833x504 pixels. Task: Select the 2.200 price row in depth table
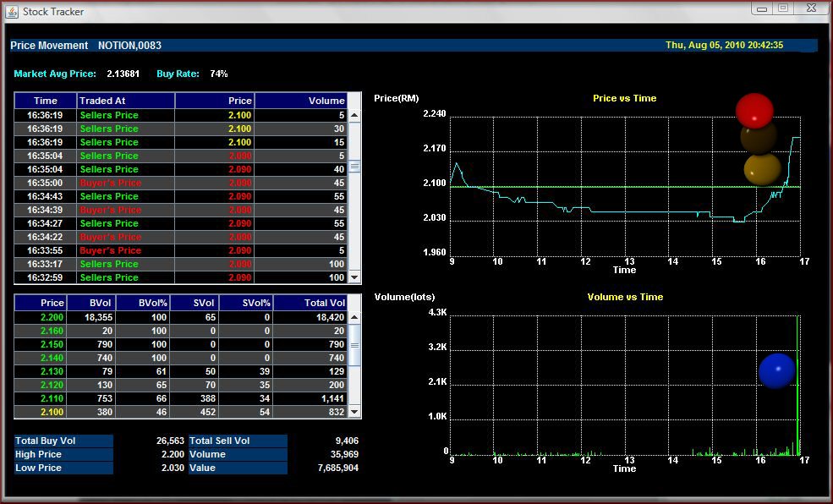click(x=169, y=317)
